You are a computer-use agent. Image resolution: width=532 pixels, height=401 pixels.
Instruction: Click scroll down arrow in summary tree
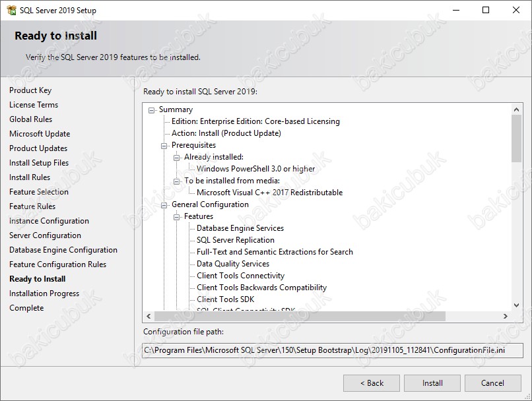click(x=516, y=305)
